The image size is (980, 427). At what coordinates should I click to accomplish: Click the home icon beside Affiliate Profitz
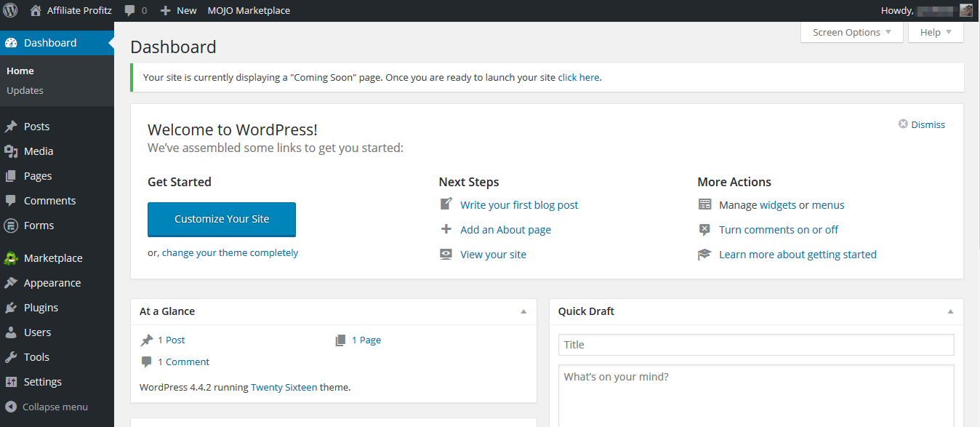click(36, 10)
